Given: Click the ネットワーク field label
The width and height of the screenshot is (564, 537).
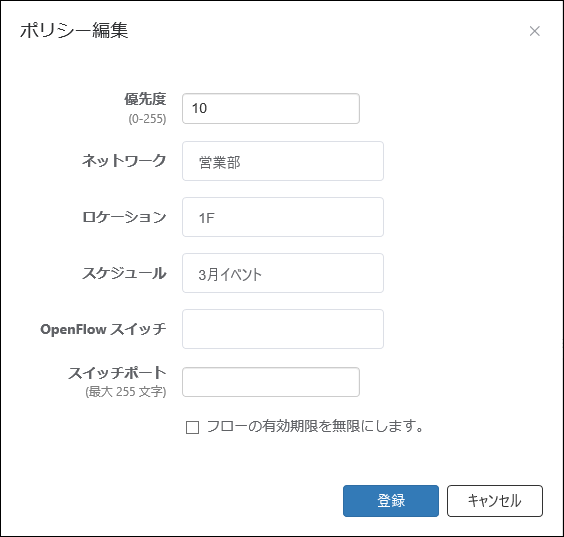Looking at the screenshot, I should point(124,160).
